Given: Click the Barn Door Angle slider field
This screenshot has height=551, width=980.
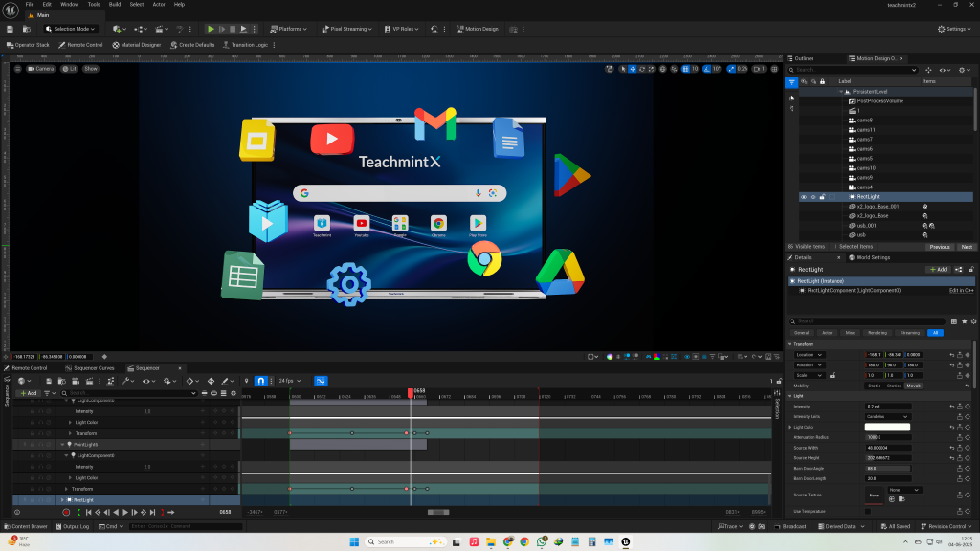Looking at the screenshot, I should [x=887, y=469].
